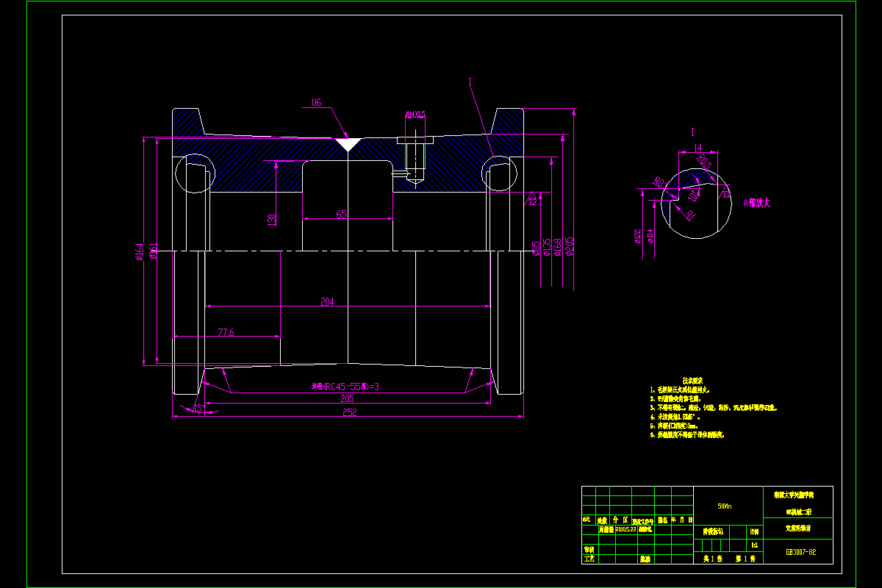Select the ø135 diameter dimension
The width and height of the screenshot is (882, 588).
[x=548, y=246]
